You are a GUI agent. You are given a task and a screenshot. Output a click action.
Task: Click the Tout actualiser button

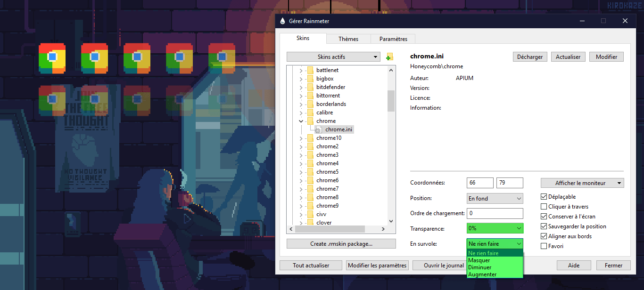point(311,266)
